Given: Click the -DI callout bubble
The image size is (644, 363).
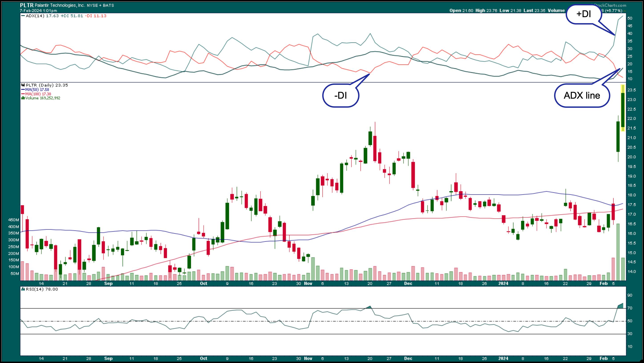Looking at the screenshot, I should click(x=340, y=96).
